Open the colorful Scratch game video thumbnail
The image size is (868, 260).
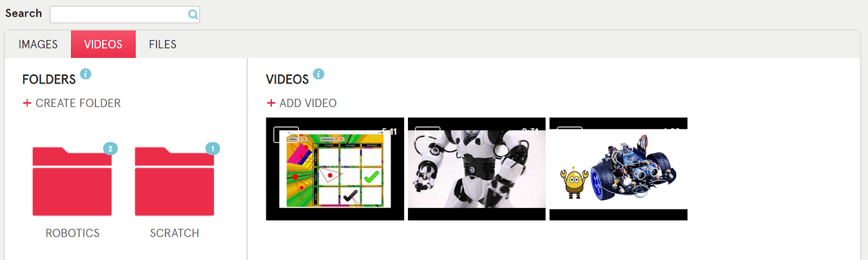pos(335,169)
